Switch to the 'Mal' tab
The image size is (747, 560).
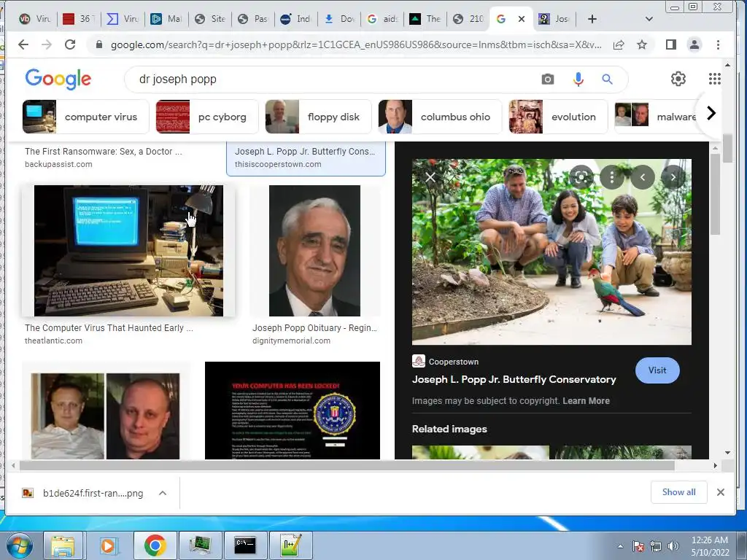pyautogui.click(x=166, y=19)
